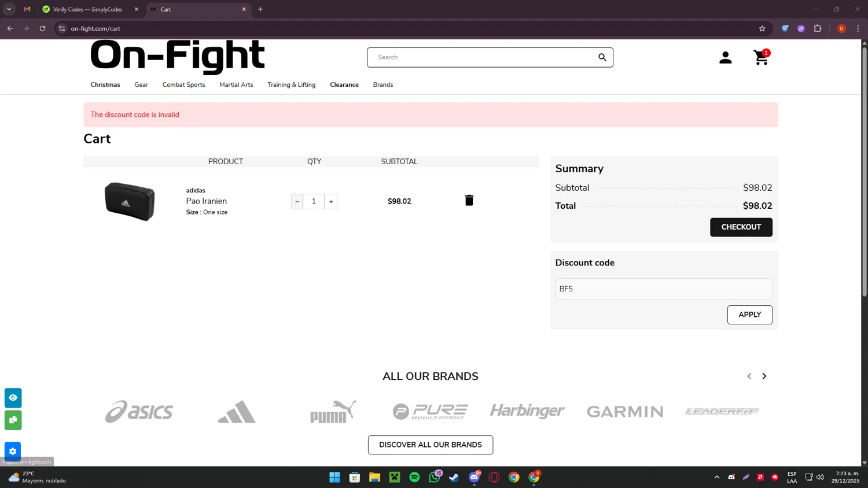Open the blue settings gear widget
868x488 pixels.
click(x=13, y=451)
